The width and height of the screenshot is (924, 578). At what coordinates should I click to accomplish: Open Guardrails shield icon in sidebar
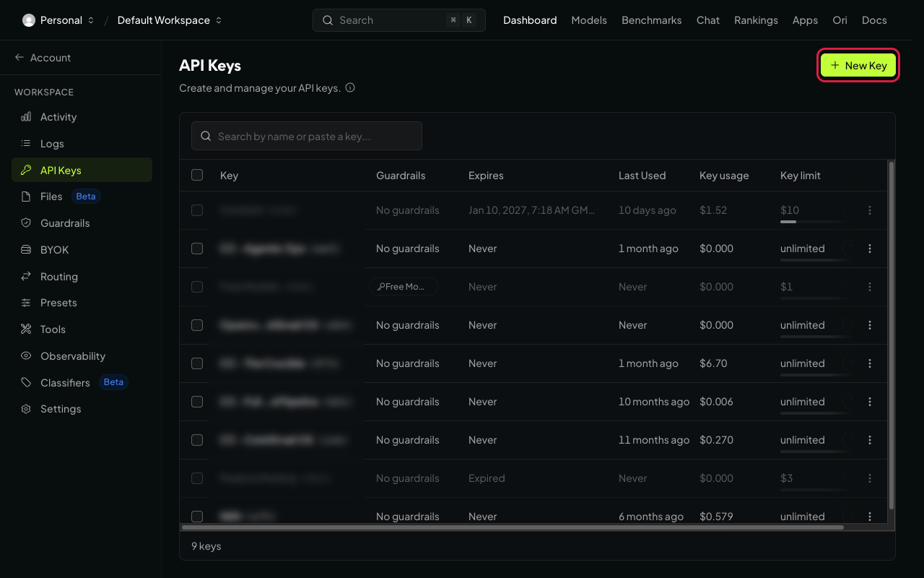pyautogui.click(x=26, y=223)
